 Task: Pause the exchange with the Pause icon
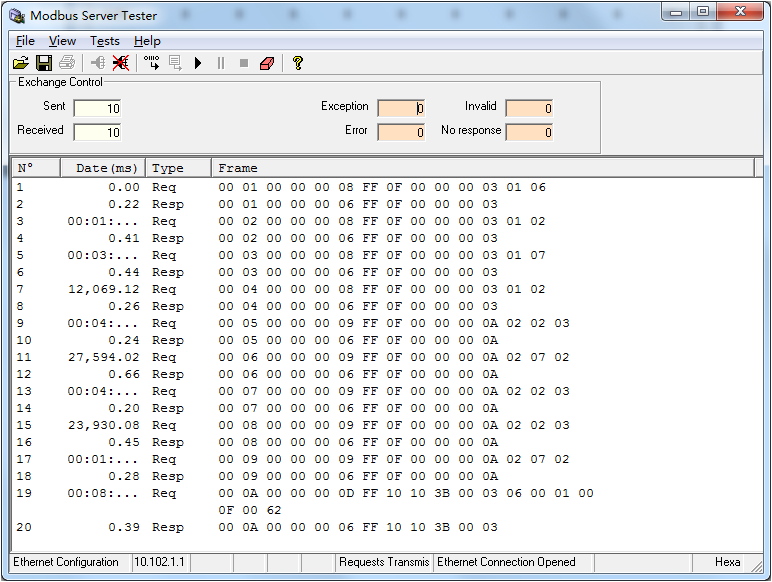[221, 63]
